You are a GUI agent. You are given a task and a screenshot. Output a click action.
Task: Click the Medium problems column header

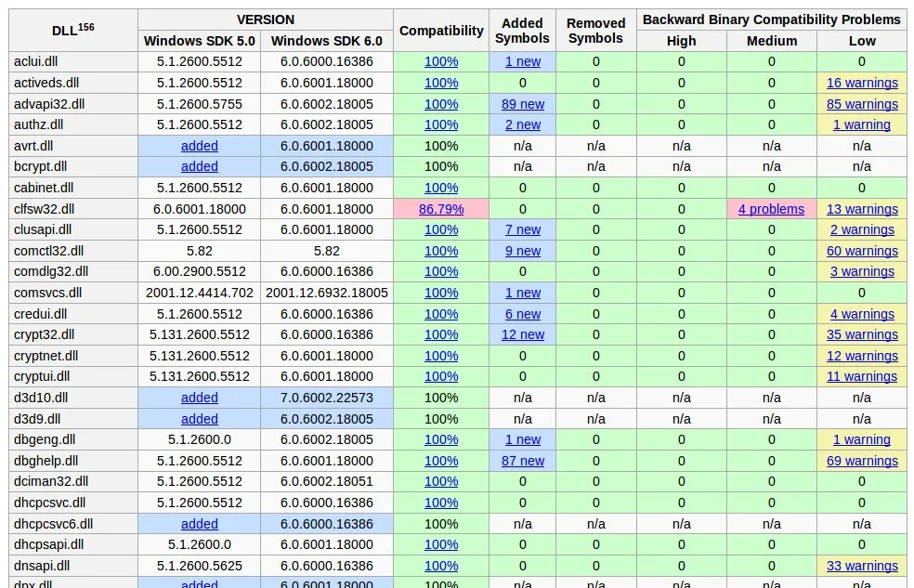point(772,41)
